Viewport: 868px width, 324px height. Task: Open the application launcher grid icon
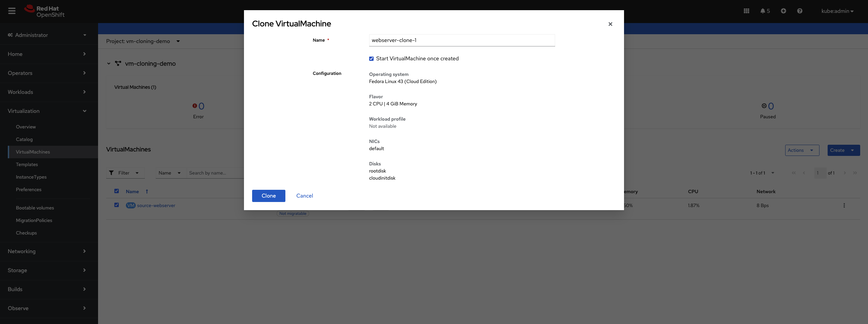coord(746,11)
